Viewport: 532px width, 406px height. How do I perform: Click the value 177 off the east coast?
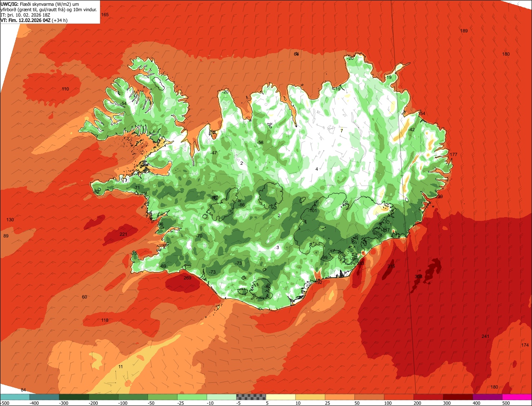(453, 154)
